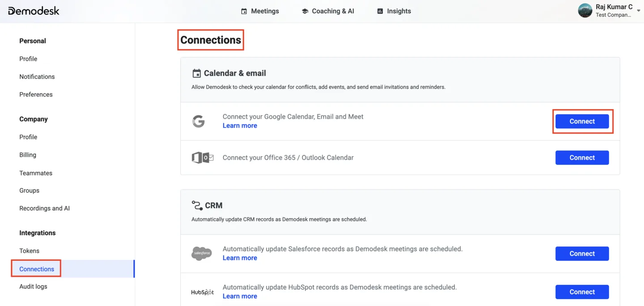The width and height of the screenshot is (644, 306).
Task: Click the HubSpot auto-update description text
Action: (x=340, y=287)
